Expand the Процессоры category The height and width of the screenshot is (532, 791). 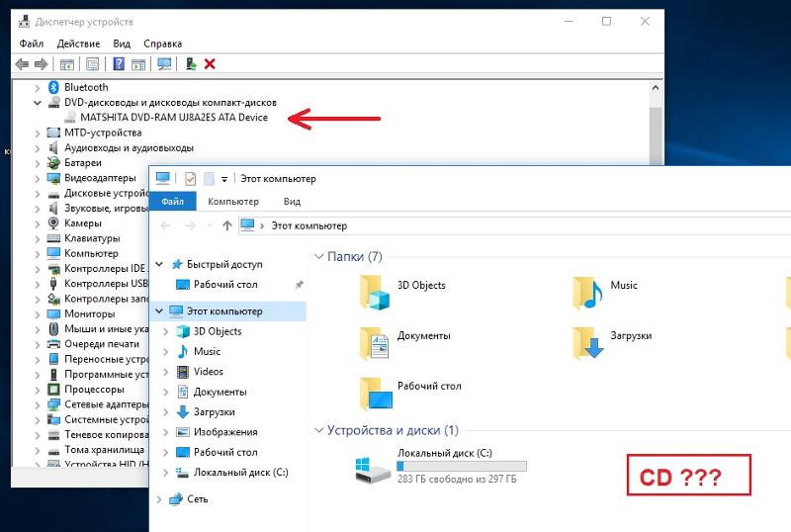pos(38,391)
